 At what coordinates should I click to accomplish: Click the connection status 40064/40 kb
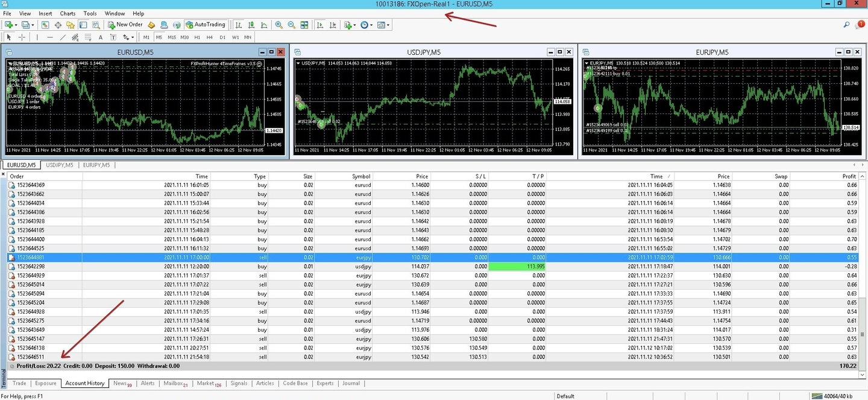pyautogui.click(x=832, y=396)
